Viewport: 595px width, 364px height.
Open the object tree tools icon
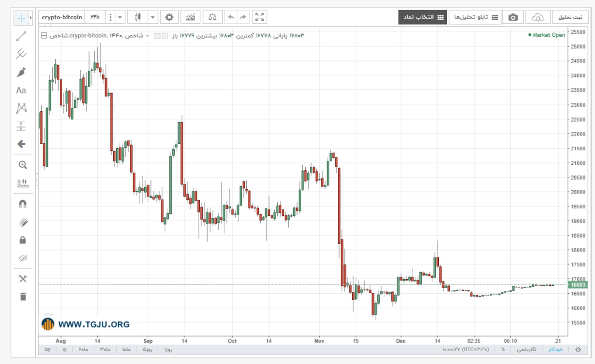(x=23, y=279)
